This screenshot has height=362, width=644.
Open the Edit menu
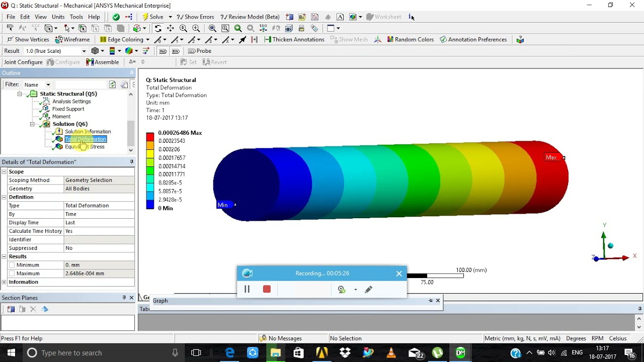click(25, 17)
